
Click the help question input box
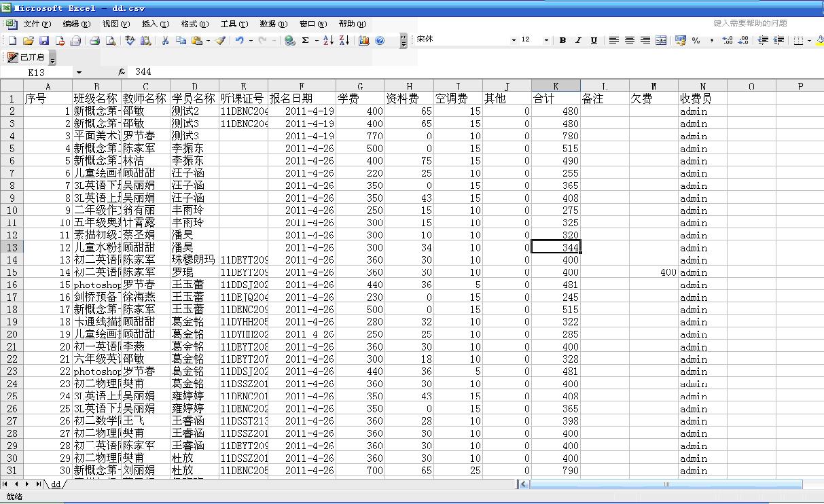750,23
